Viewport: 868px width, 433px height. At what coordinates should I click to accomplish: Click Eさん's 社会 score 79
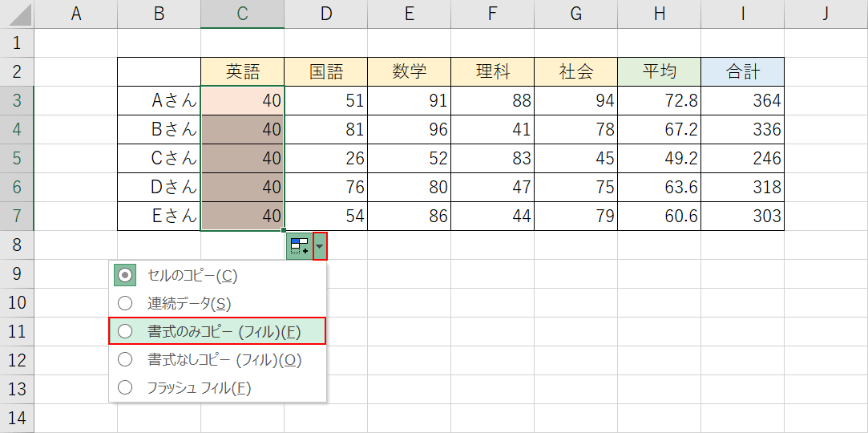(575, 216)
